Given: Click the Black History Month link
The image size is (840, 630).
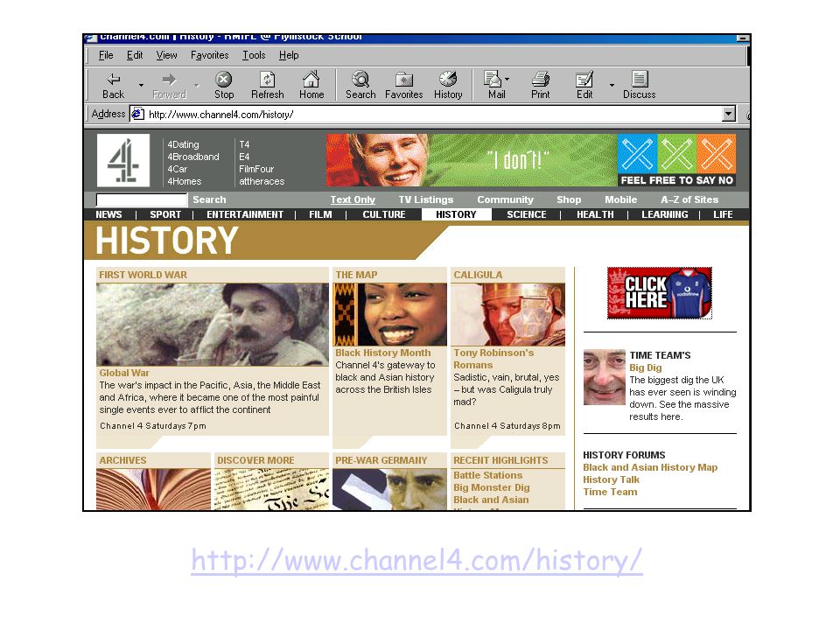Looking at the screenshot, I should point(383,353).
